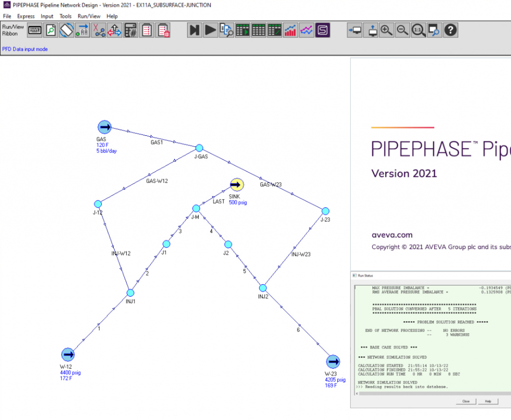The height and width of the screenshot is (420, 511).
Task: Open the Input menu
Action: coord(47,16)
